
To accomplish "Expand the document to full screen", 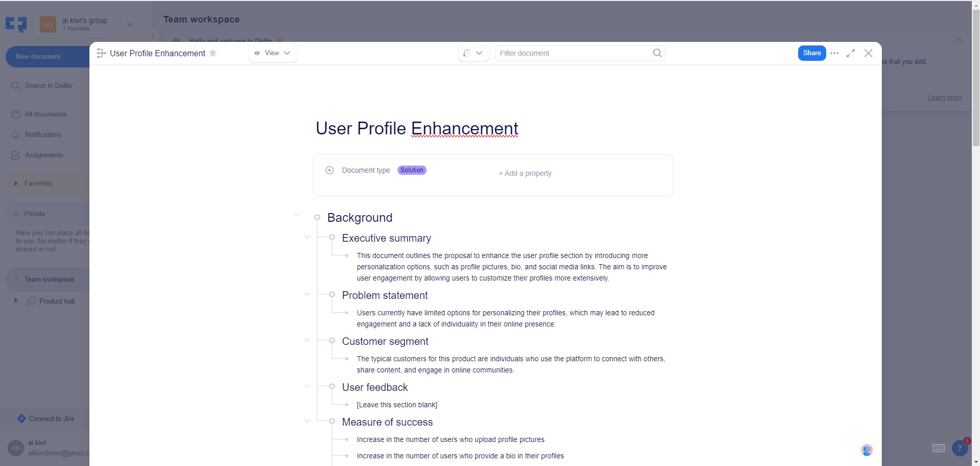I will tap(851, 53).
